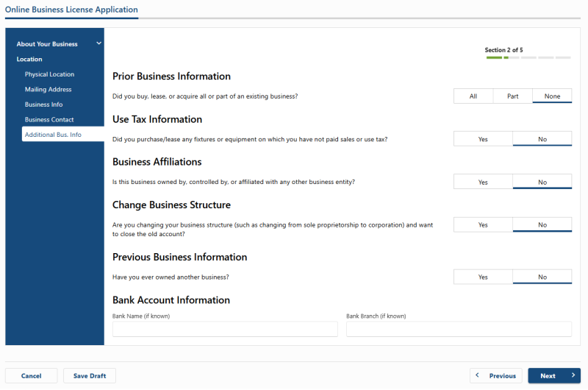588x390 pixels.
Task: Open the Business Info step
Action: (44, 104)
